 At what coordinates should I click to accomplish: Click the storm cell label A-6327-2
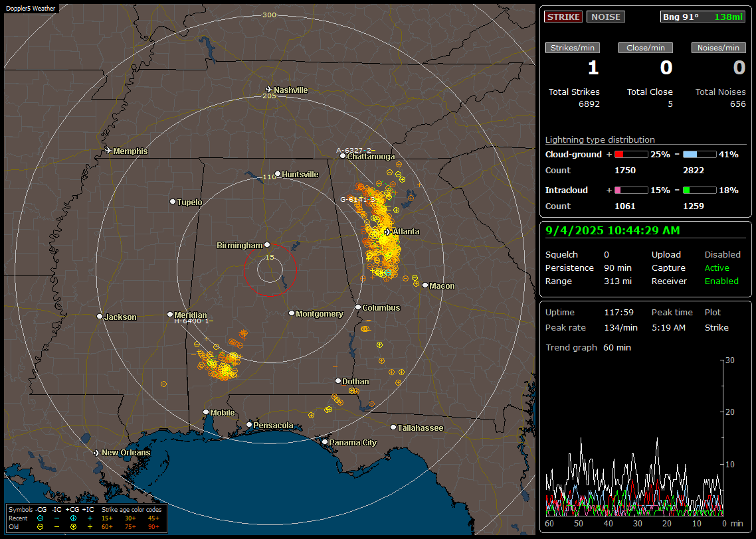(355, 150)
